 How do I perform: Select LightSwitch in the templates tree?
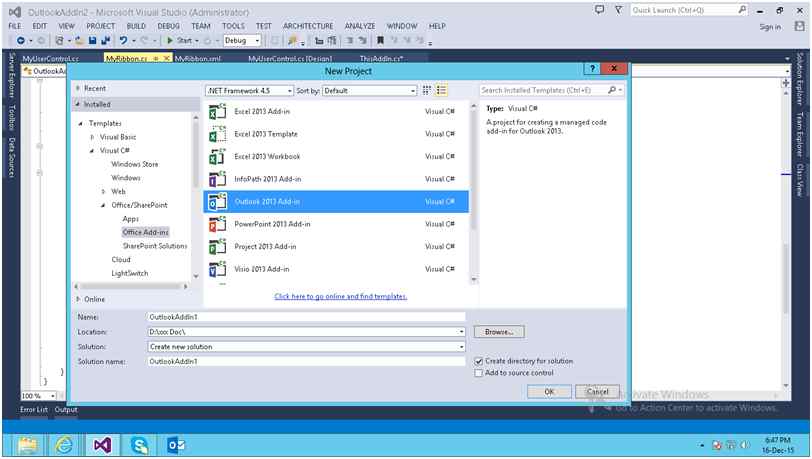pyautogui.click(x=129, y=274)
